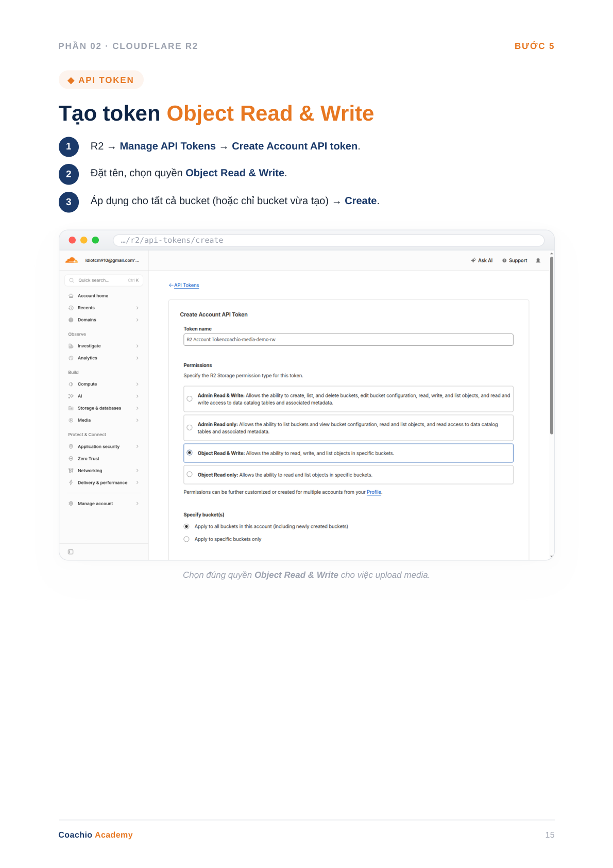Click the Media play icon
This screenshot has height=868, width=613.
click(x=71, y=420)
